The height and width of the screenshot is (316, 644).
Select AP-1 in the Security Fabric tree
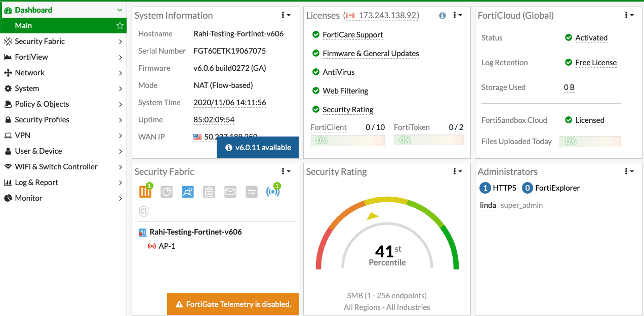167,246
